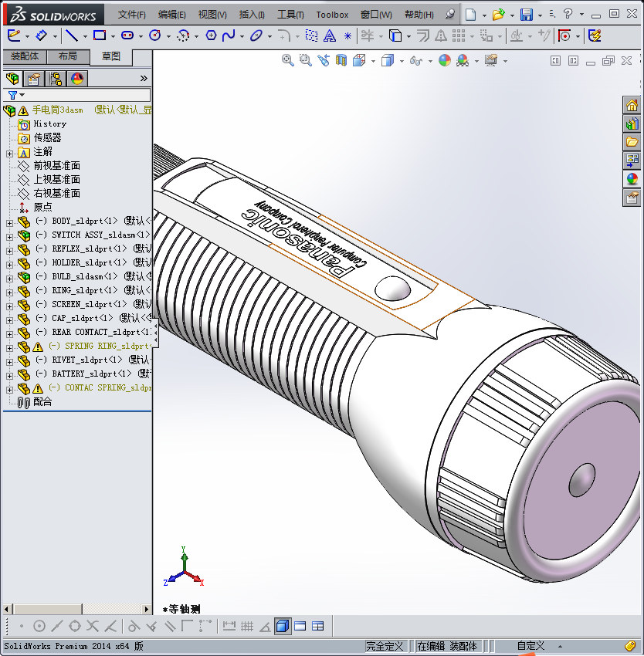
Task: Select the Arc sketch tool
Action: pos(183,36)
